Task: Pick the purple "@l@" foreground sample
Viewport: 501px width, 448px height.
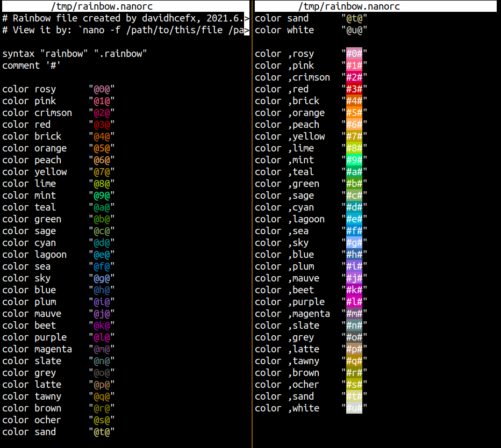Action: [x=102, y=337]
